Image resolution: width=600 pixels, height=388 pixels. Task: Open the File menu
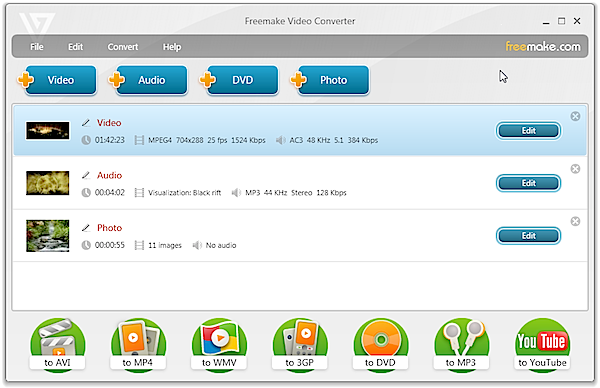37,47
